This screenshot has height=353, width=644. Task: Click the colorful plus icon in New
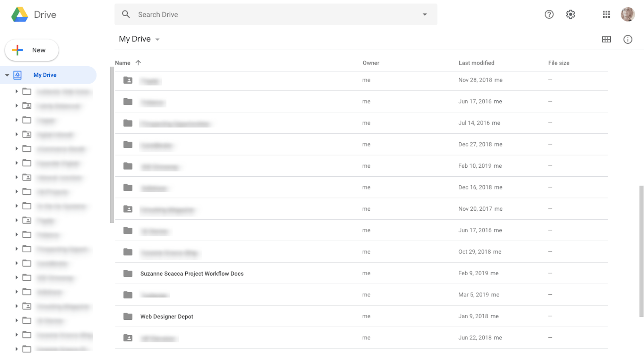(17, 50)
